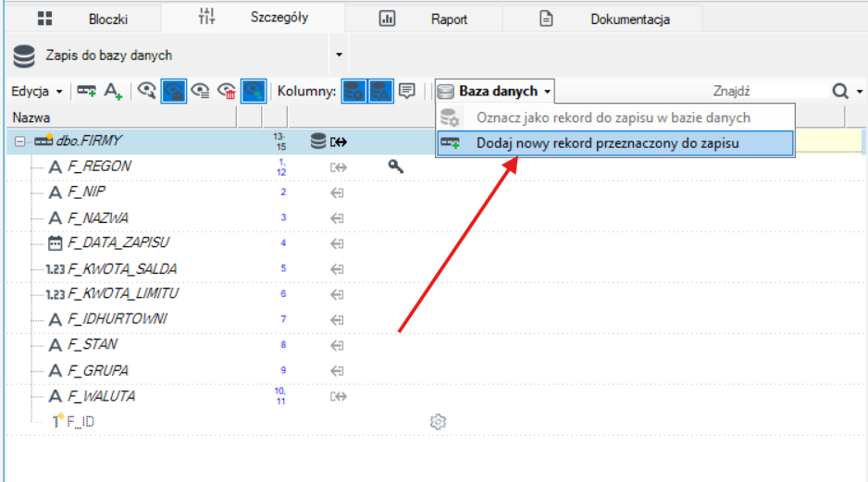Screen dimensions: 868x482
Task: Select the F_GRUPA field
Action: [x=98, y=370]
